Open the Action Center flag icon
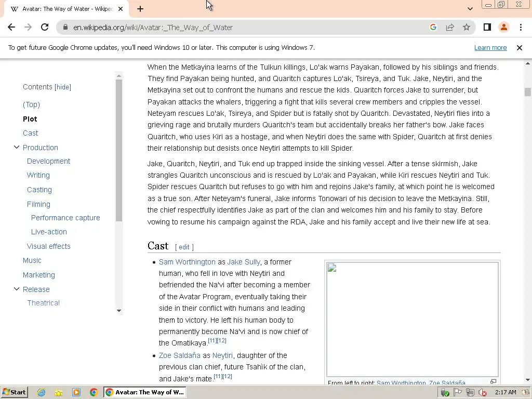The width and height of the screenshot is (532, 399). point(458,393)
